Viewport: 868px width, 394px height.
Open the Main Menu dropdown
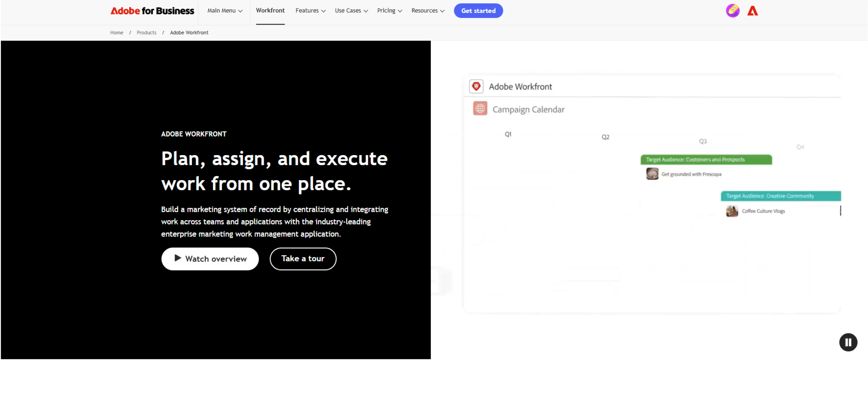(x=224, y=10)
